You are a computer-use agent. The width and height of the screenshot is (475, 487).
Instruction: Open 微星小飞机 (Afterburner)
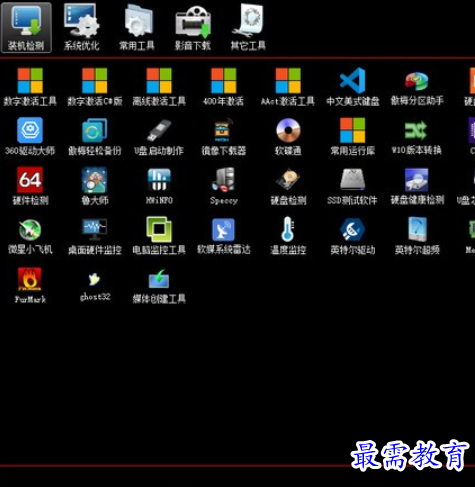pyautogui.click(x=30, y=236)
